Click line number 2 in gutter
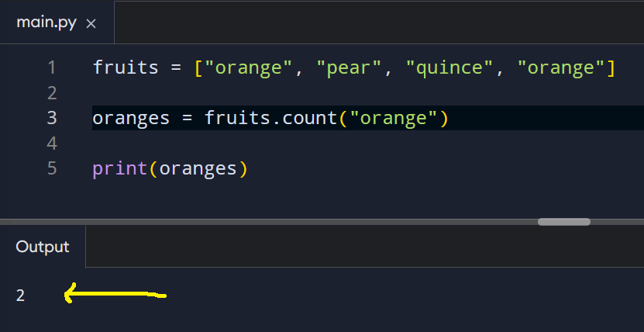Screen dimensions: 644x332 [x=51, y=93]
